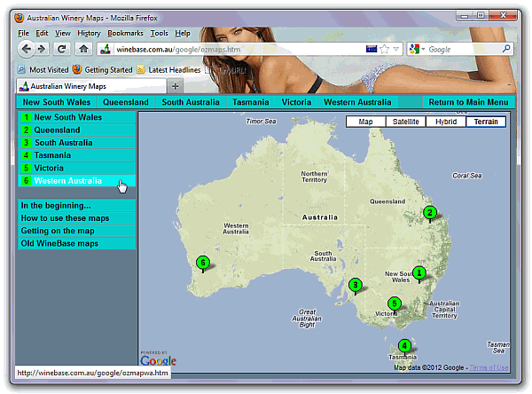Switch map view to Satellite

[x=406, y=122]
